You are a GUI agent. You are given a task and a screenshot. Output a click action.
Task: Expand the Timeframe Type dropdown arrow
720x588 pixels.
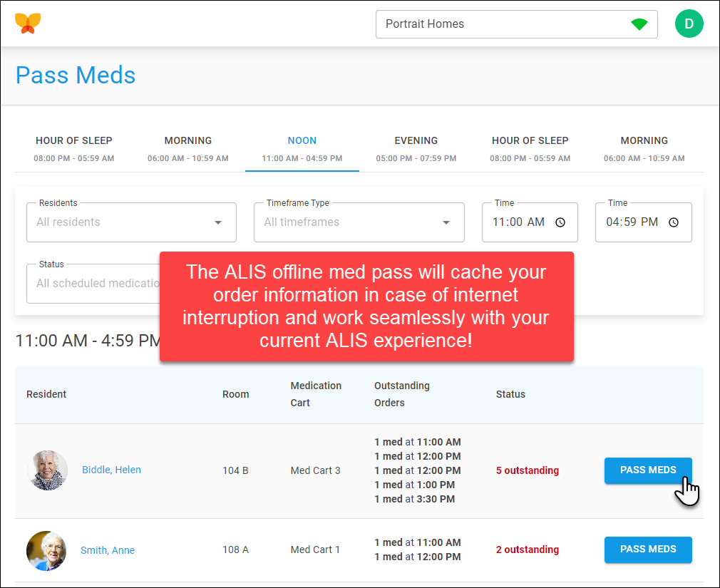446,222
